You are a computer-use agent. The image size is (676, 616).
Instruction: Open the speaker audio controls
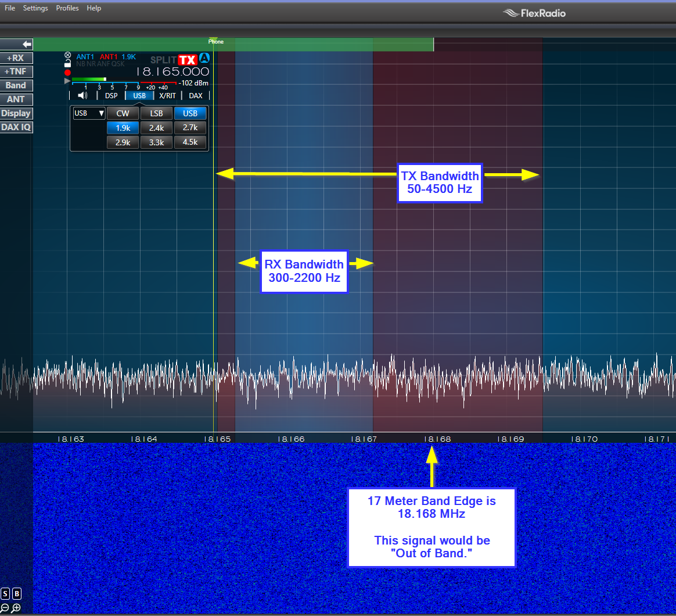(82, 96)
